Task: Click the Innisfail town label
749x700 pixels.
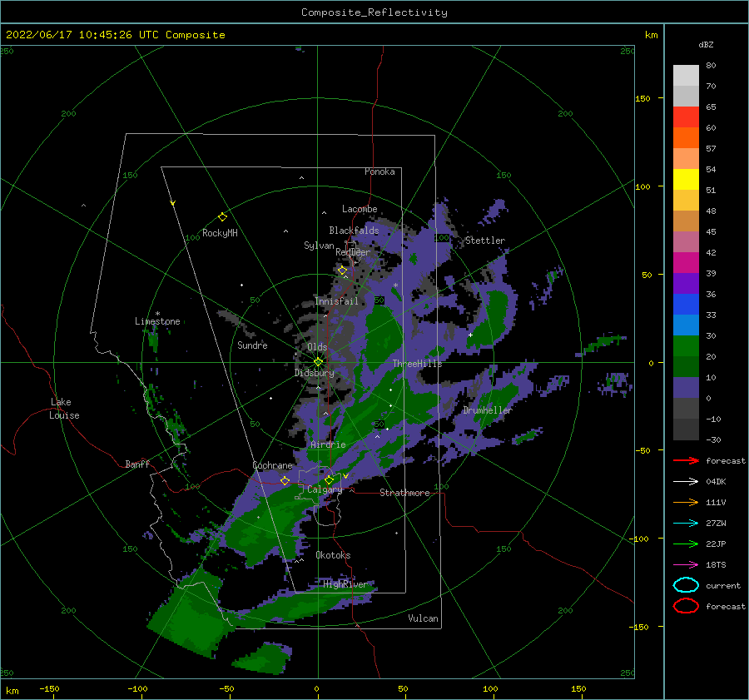Action: 336,301
